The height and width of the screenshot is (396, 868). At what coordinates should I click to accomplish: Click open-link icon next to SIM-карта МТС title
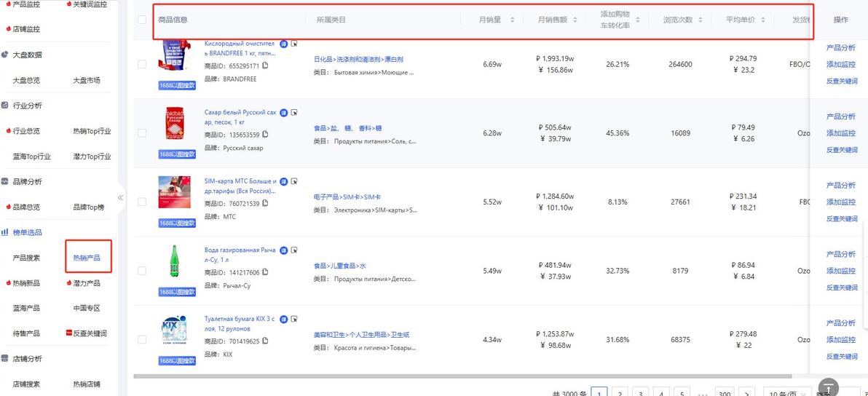[x=294, y=181]
